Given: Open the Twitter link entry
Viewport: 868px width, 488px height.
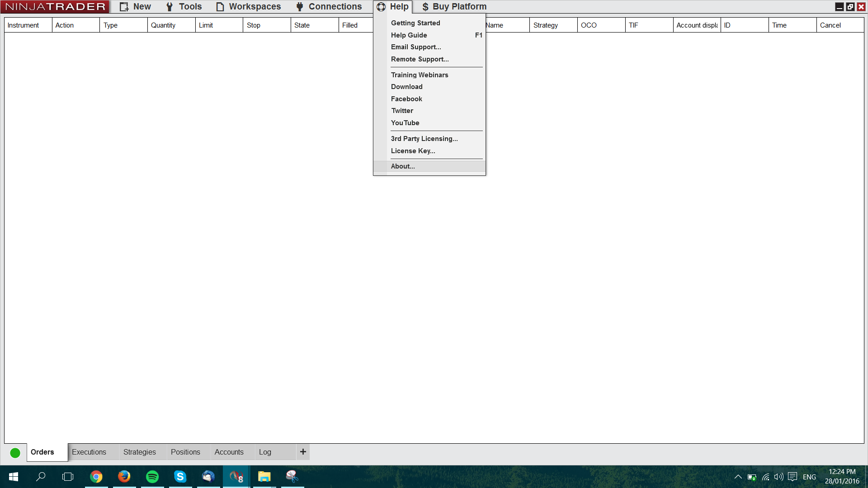Looking at the screenshot, I should (429, 111).
